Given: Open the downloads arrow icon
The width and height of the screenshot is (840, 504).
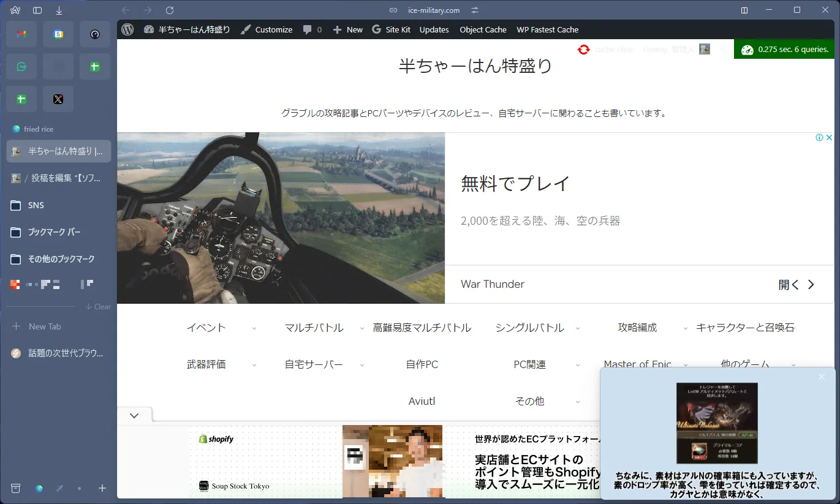Looking at the screenshot, I should 59,10.
